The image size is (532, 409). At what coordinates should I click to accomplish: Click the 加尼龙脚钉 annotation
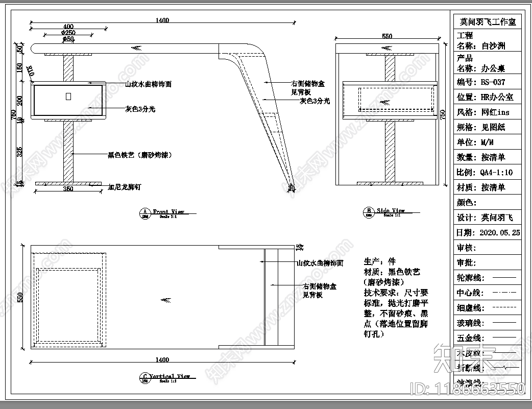(x=124, y=186)
